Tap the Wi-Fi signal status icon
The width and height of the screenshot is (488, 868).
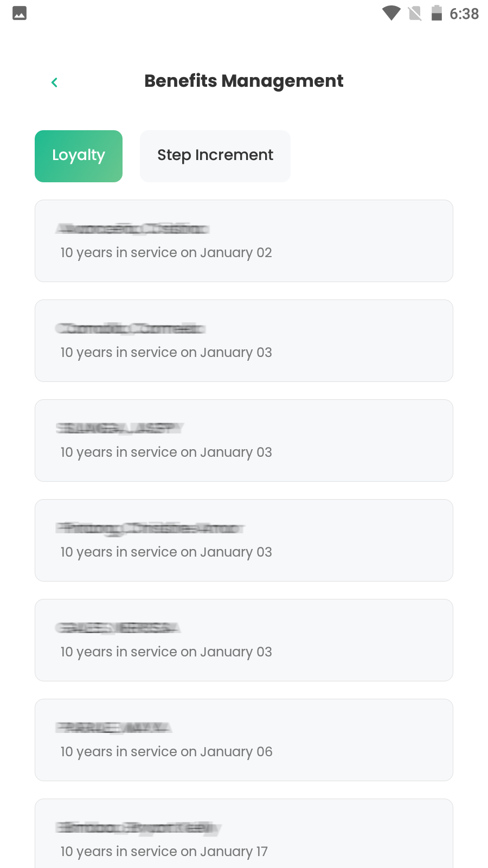coord(390,13)
